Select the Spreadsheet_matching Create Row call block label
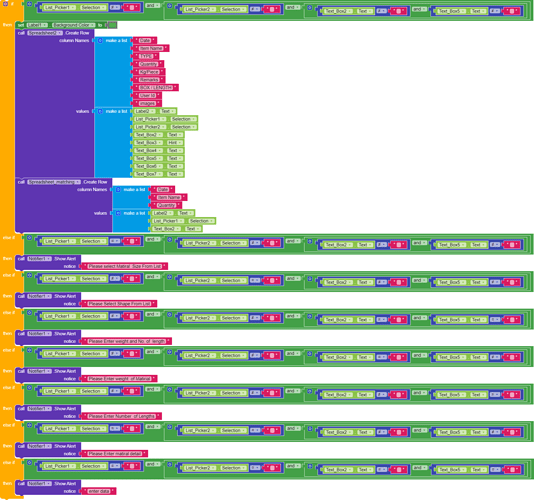 tap(95, 182)
